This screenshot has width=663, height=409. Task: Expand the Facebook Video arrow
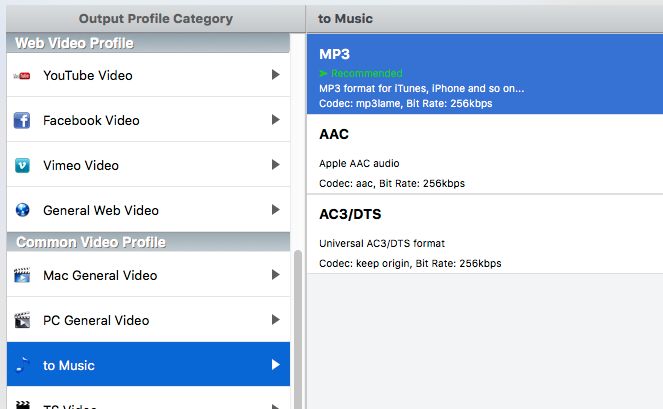[275, 120]
